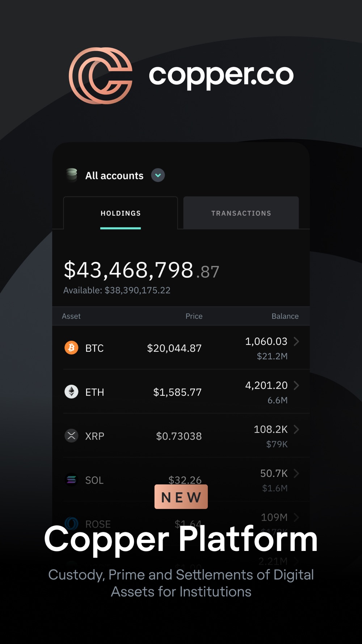The height and width of the screenshot is (644, 362).
Task: Select the ROSE coin icon
Action: tap(71, 523)
